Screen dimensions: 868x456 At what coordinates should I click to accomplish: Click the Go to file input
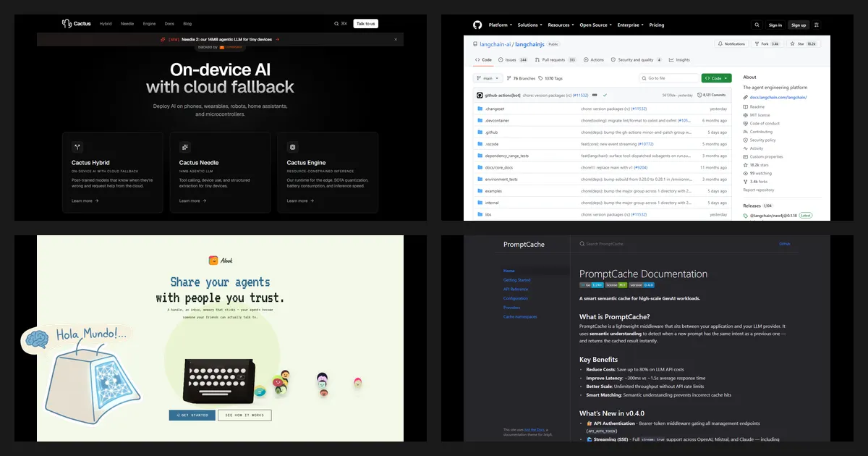668,78
